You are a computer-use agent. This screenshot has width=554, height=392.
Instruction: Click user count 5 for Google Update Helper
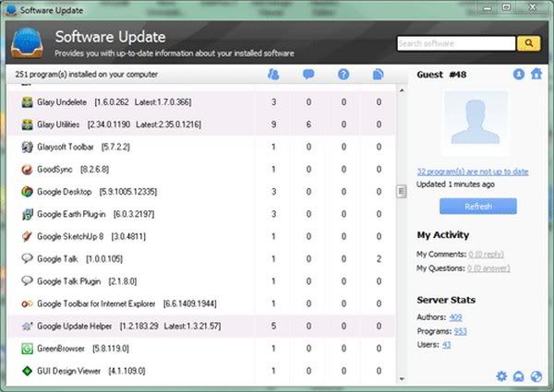click(x=273, y=326)
